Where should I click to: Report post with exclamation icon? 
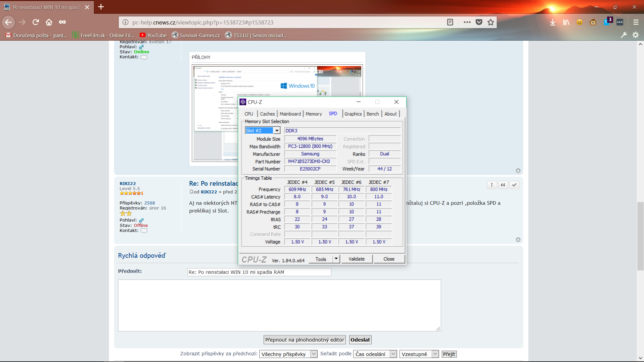[x=492, y=185]
